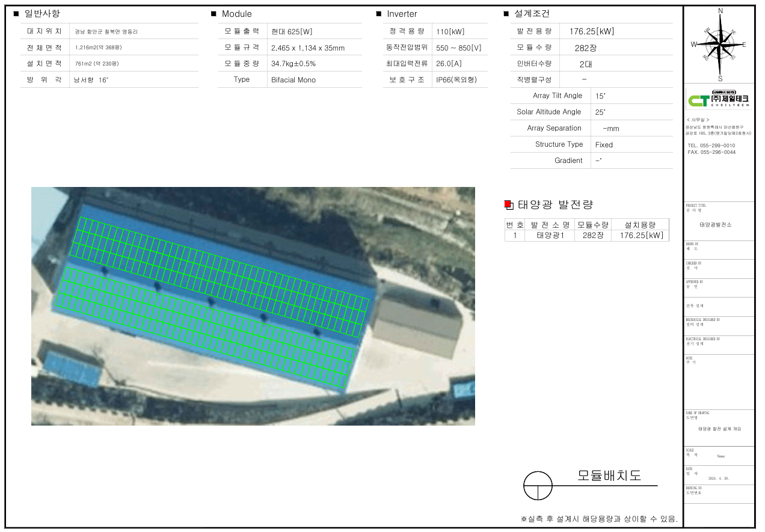Viewport: 765px width, 532px height.
Task: Click the Bifacial Mono type value
Action: click(293, 79)
